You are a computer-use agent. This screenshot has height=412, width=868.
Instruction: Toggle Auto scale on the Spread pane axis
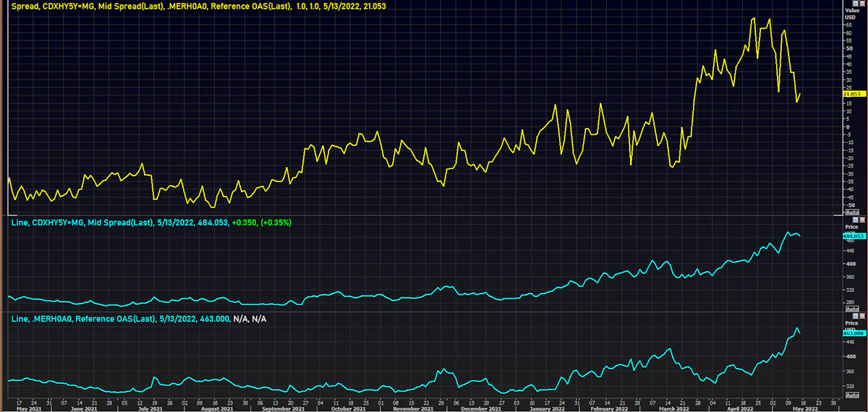852,212
